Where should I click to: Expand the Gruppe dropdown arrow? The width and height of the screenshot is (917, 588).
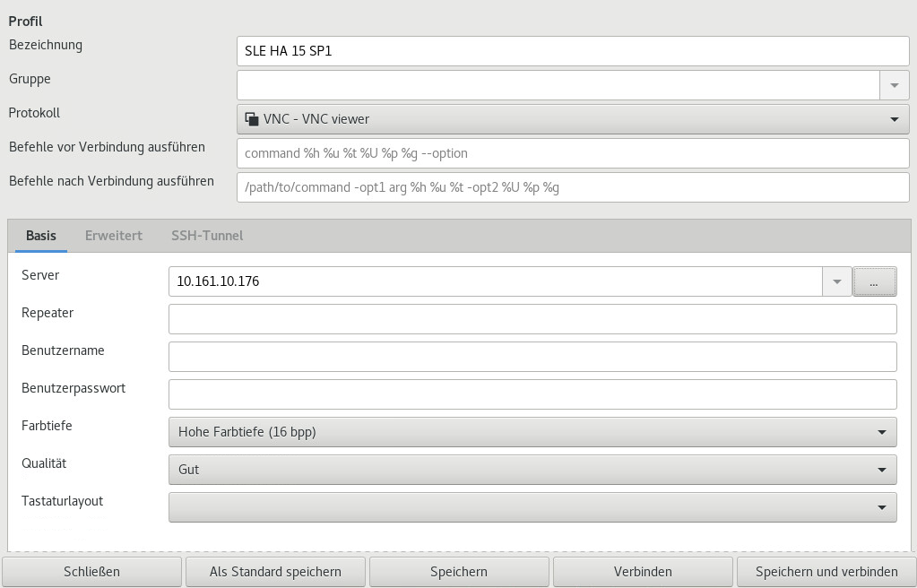(894, 85)
